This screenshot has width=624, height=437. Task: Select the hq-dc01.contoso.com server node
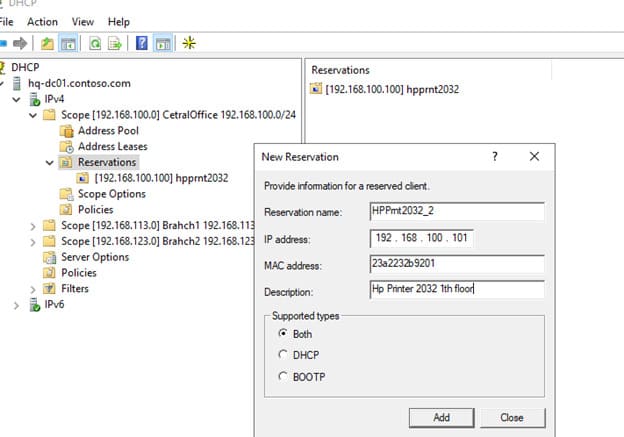pyautogui.click(x=78, y=83)
